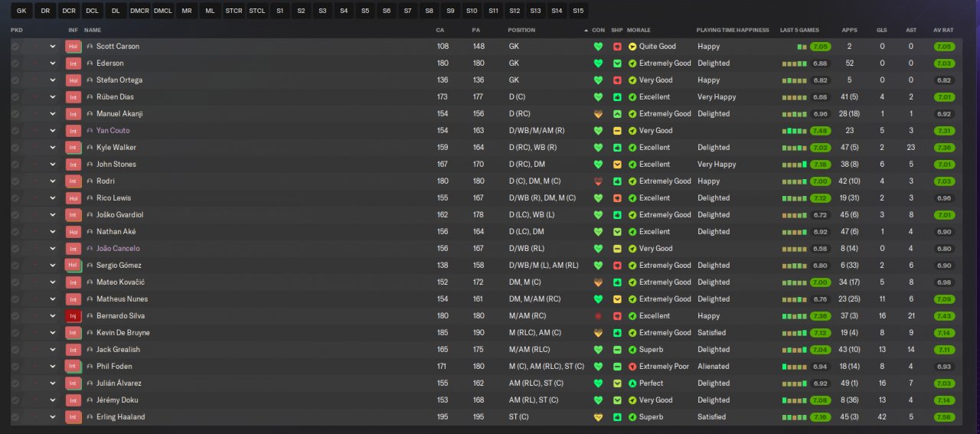980x434 pixels.
Task: Select the DCR position tab
Action: coord(69,11)
